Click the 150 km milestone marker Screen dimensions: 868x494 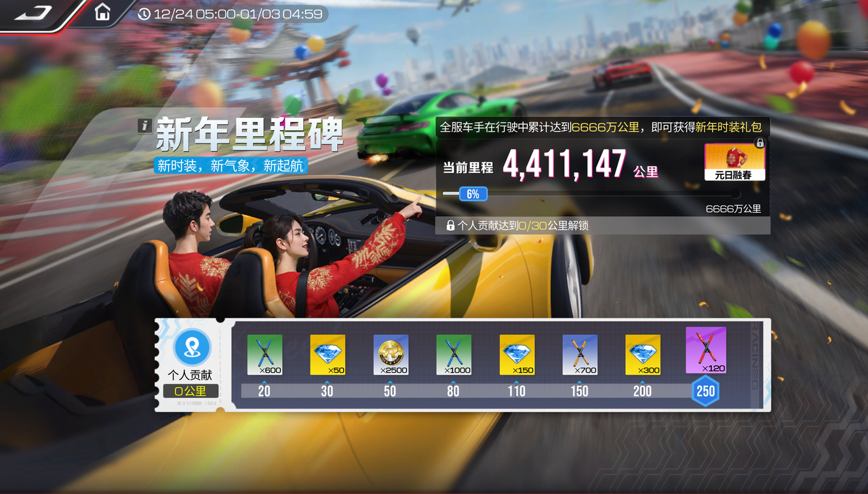pos(579,391)
